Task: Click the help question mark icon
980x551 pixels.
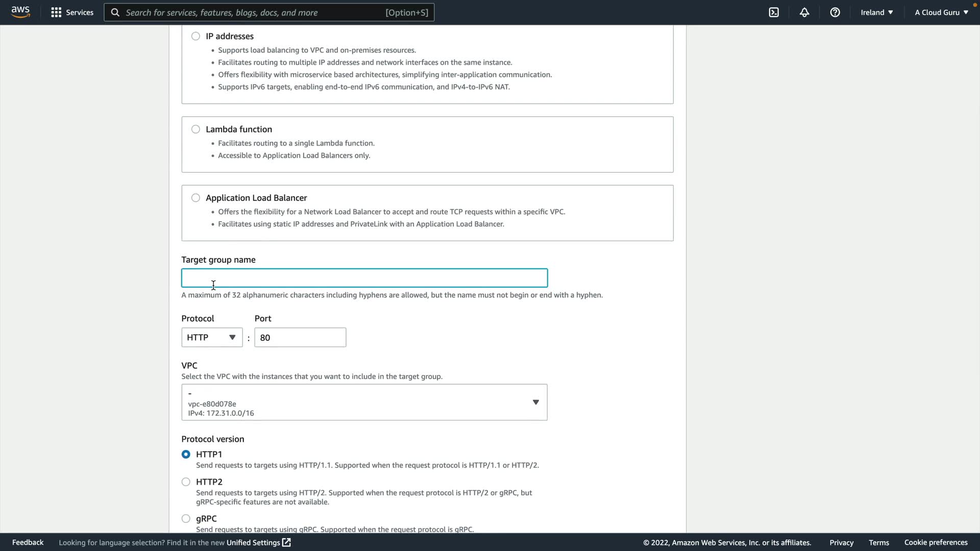Action: (835, 12)
